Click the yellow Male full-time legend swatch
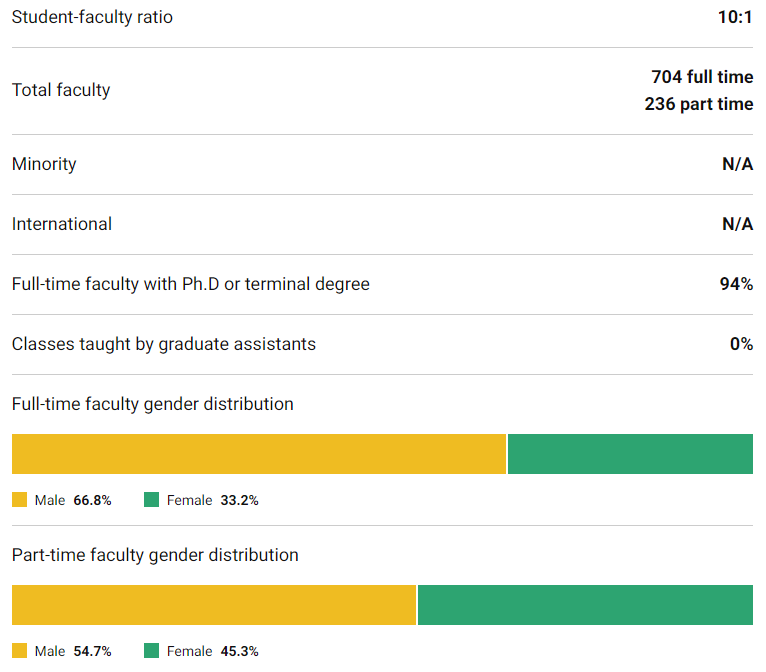This screenshot has height=672, width=766. (19, 500)
